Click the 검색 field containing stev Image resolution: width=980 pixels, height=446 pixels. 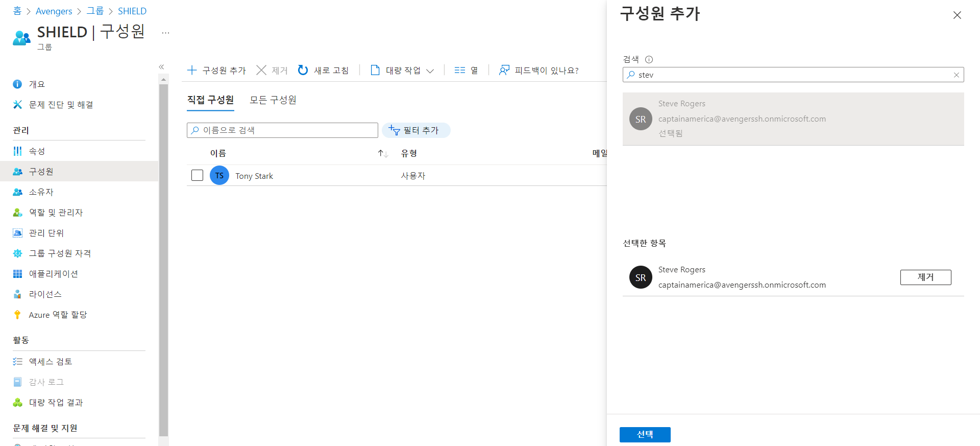793,75
